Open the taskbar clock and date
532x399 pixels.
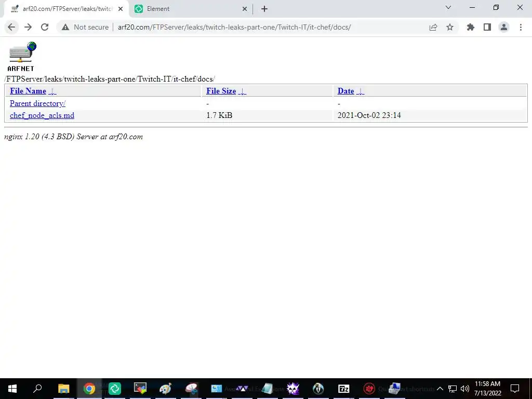coord(487,389)
